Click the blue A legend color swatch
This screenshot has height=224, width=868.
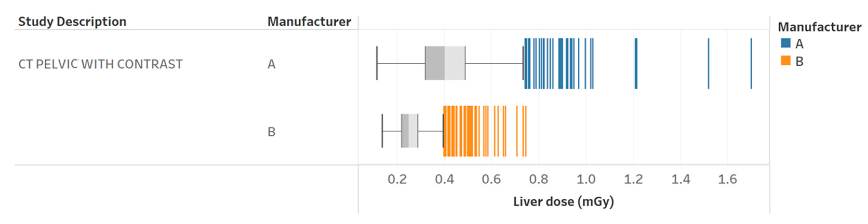(785, 43)
